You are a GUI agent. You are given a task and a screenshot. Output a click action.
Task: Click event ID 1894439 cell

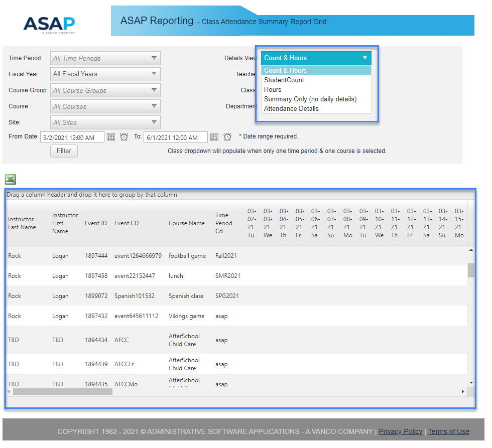pyautogui.click(x=96, y=364)
